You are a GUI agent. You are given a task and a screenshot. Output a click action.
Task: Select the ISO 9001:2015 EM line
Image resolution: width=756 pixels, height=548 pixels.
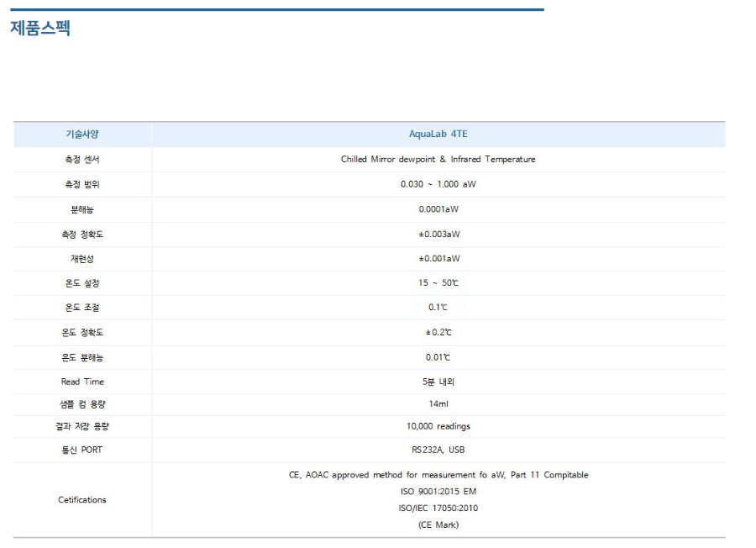(438, 492)
